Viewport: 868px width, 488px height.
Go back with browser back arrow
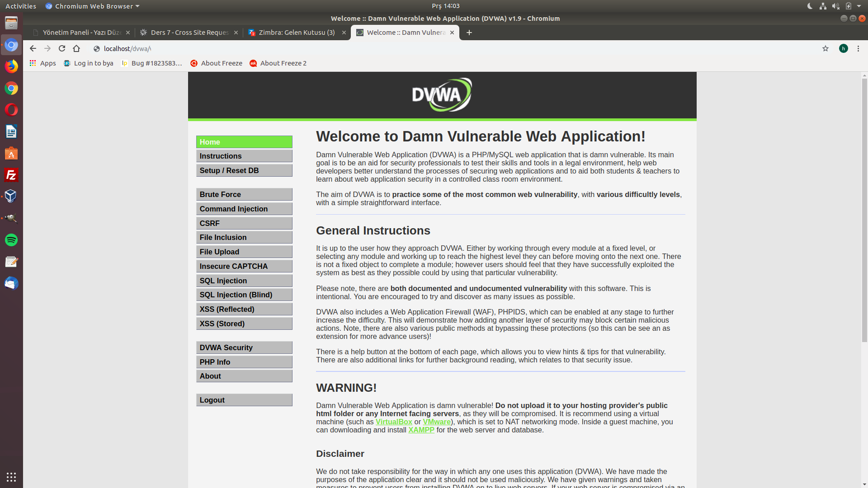coord(33,48)
